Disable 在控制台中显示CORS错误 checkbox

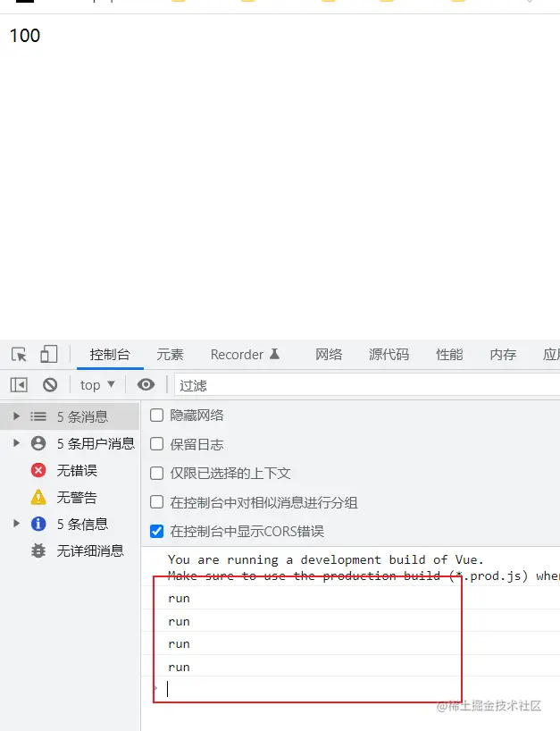[x=156, y=531]
